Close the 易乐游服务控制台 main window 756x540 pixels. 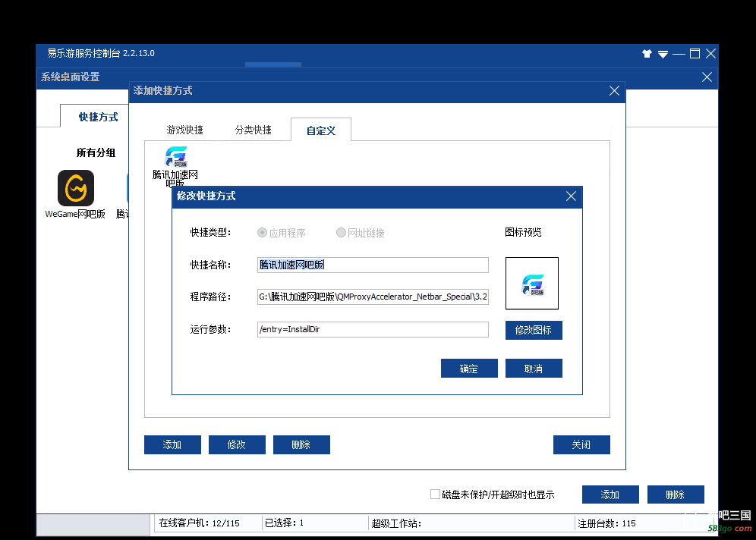click(x=710, y=54)
